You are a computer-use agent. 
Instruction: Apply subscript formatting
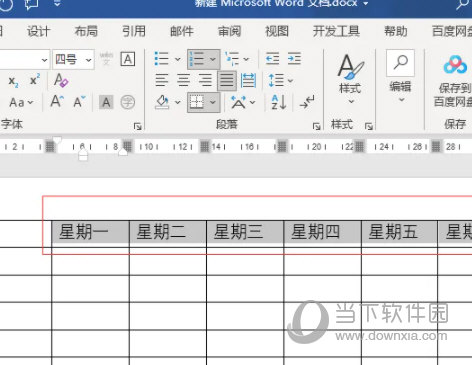coord(13,81)
